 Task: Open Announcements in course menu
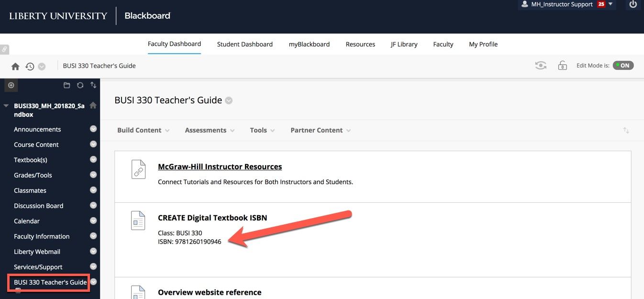pyautogui.click(x=37, y=129)
